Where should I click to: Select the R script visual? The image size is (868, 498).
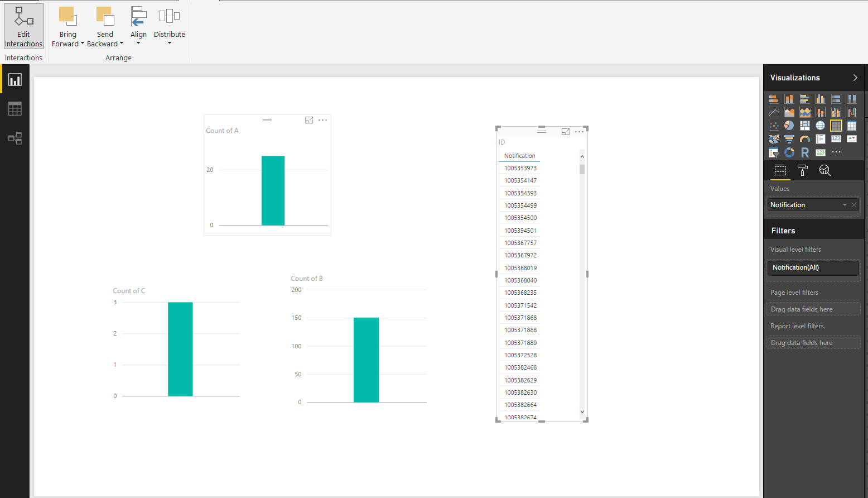[x=805, y=152]
